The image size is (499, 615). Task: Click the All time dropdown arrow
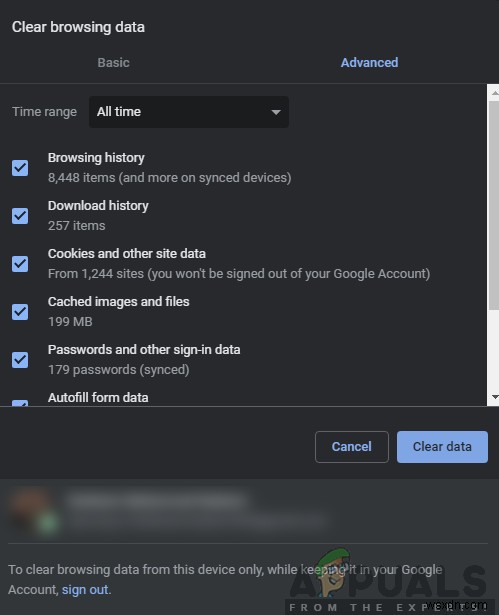276,113
